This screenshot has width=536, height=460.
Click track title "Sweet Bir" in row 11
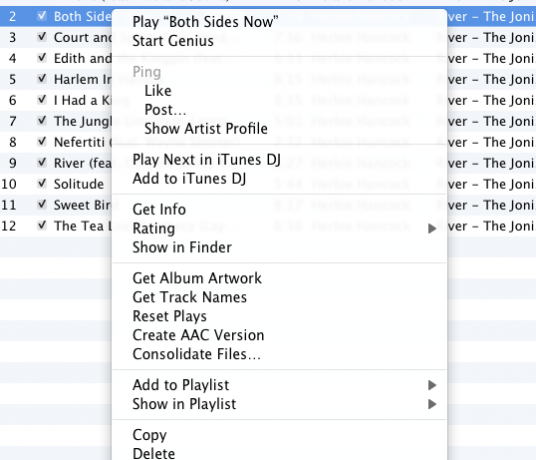[83, 205]
